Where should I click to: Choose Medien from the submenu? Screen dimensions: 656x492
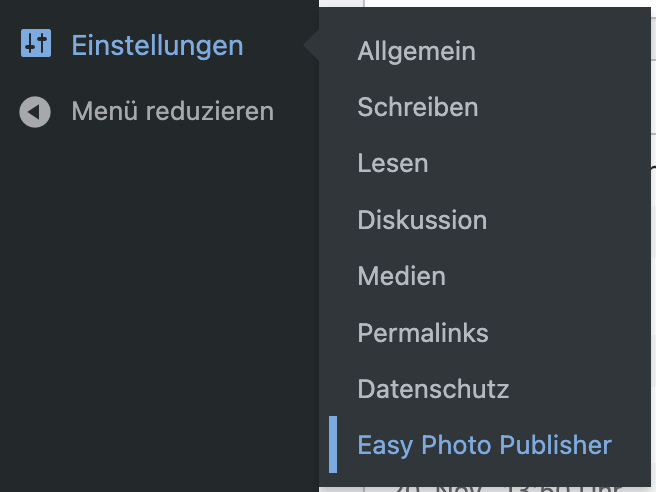(x=401, y=276)
